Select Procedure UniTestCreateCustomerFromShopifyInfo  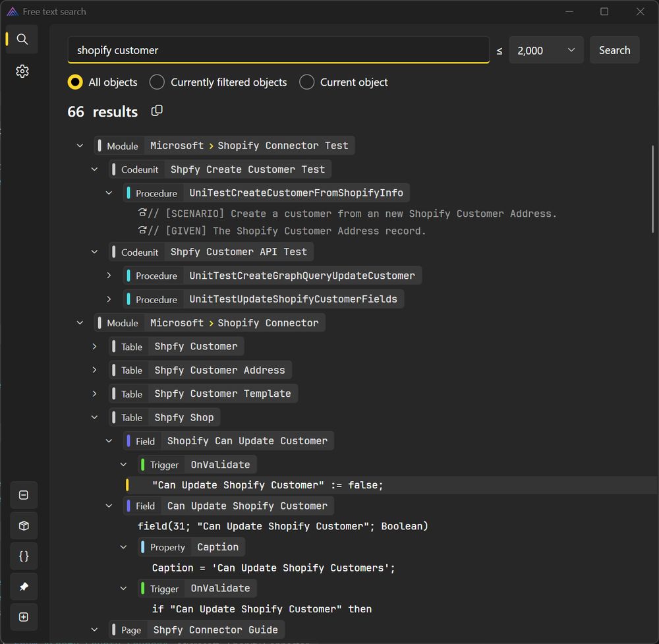tap(266, 193)
